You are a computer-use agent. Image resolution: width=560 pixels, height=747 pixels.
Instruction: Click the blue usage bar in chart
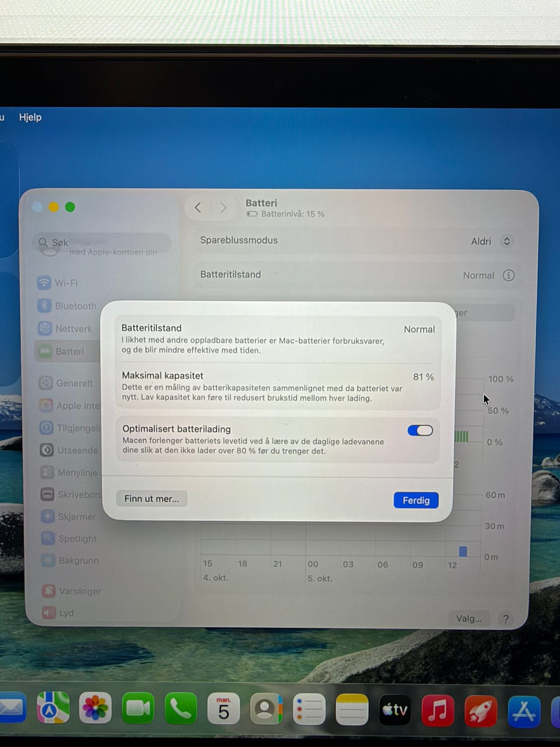463,551
